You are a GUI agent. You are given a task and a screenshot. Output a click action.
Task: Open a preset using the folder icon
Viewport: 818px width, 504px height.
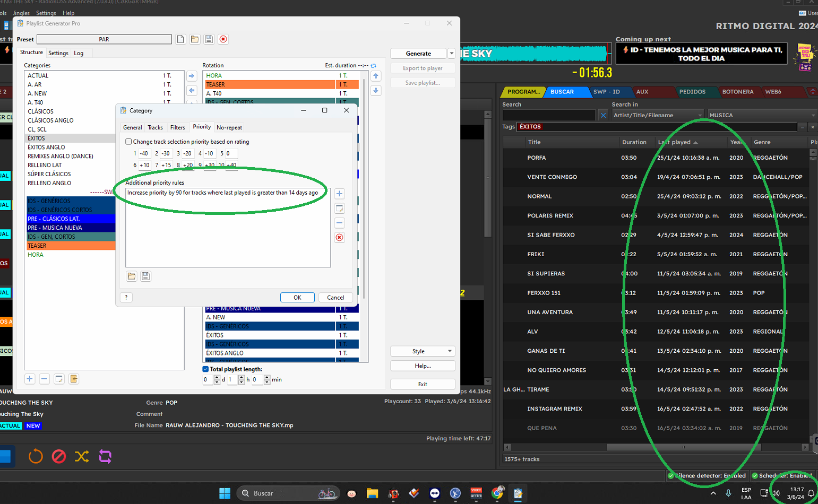(195, 39)
